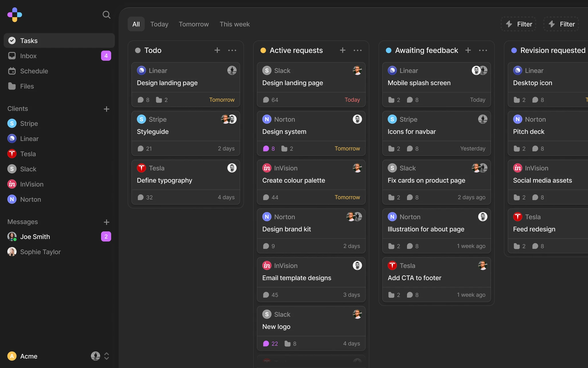Switch to the Today tab

point(159,24)
